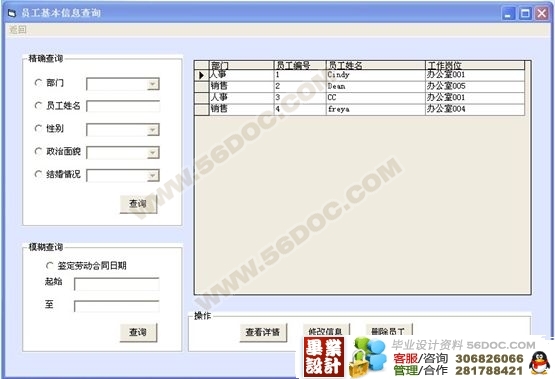Select the 员工姓名 radio button
The width and height of the screenshot is (555, 379).
click(38, 105)
